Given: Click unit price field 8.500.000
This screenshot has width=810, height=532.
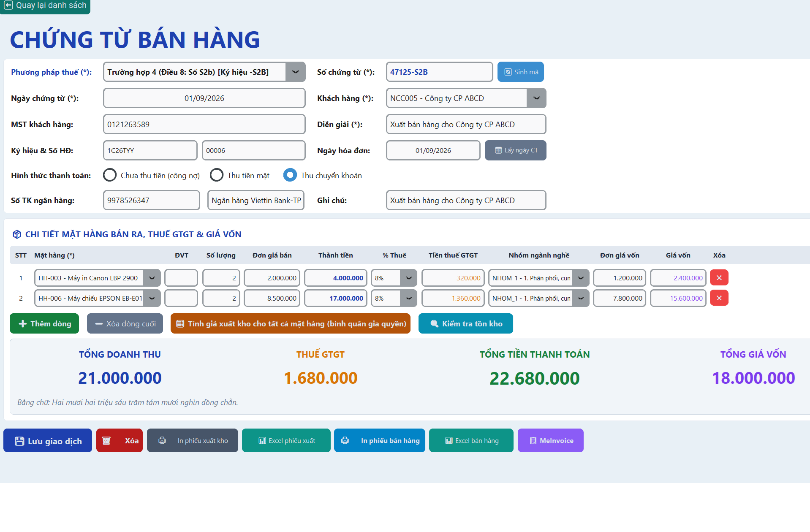Looking at the screenshot, I should (272, 298).
